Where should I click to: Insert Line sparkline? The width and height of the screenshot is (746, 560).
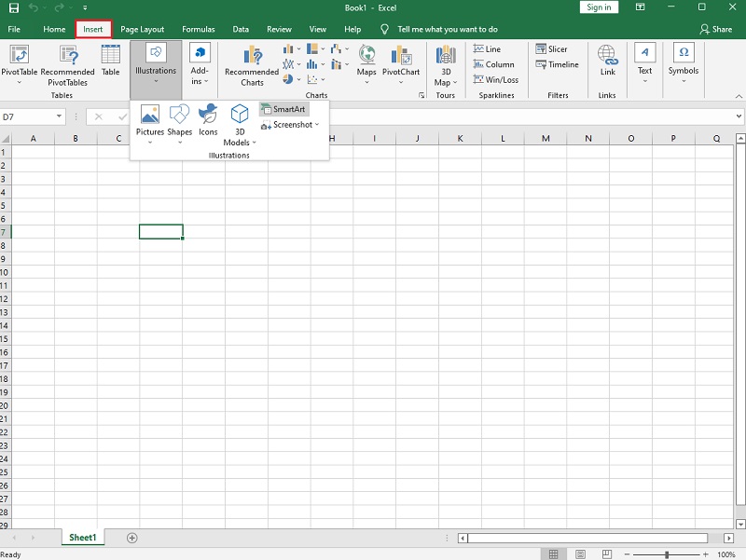(x=487, y=49)
